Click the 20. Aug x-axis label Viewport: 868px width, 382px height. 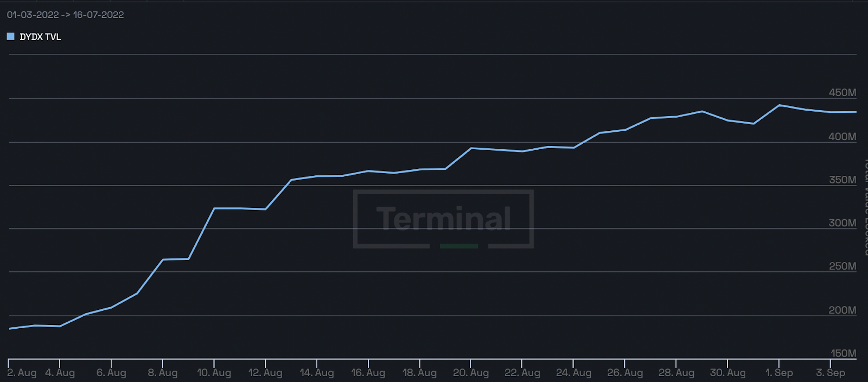(x=471, y=373)
